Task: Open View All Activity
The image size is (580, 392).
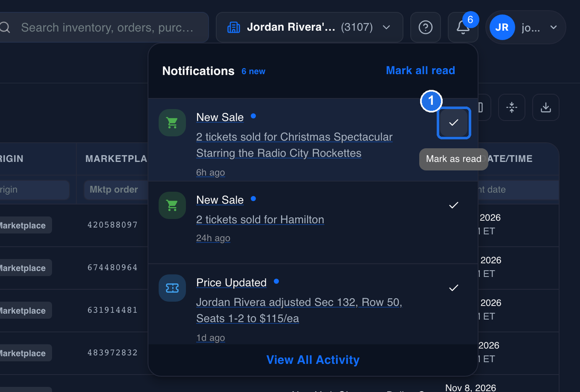Action: coord(313,360)
